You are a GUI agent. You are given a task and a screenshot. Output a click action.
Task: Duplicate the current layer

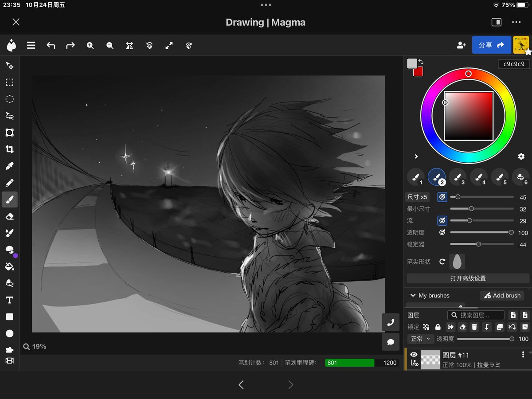click(x=500, y=327)
